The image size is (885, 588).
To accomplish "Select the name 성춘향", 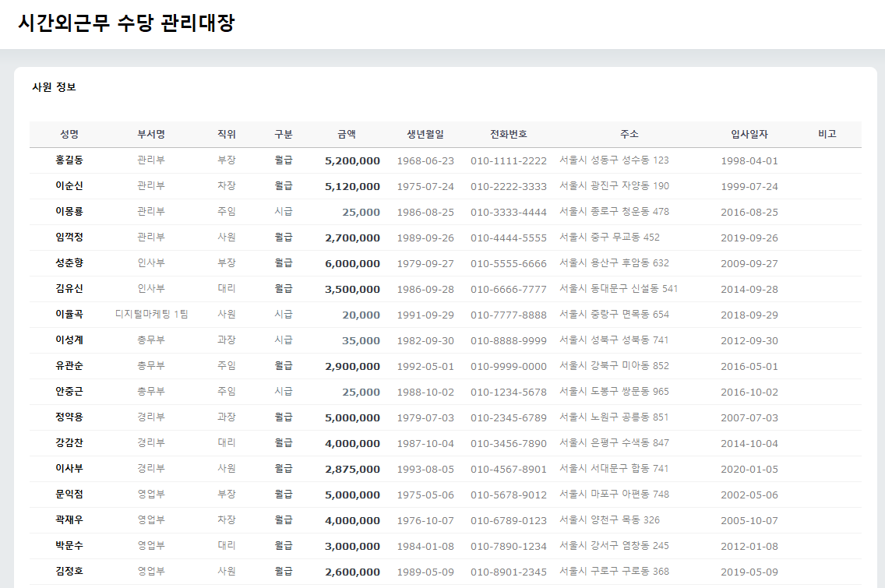I will click(x=69, y=263).
